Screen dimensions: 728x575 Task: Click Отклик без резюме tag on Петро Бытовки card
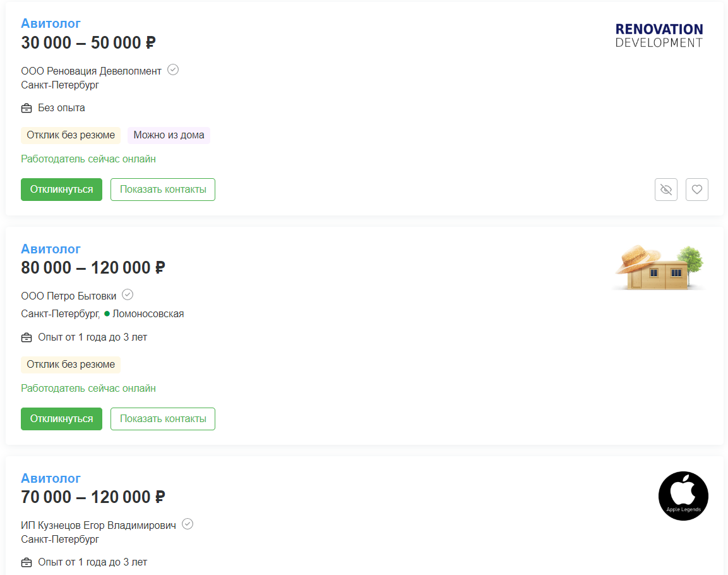pos(71,365)
